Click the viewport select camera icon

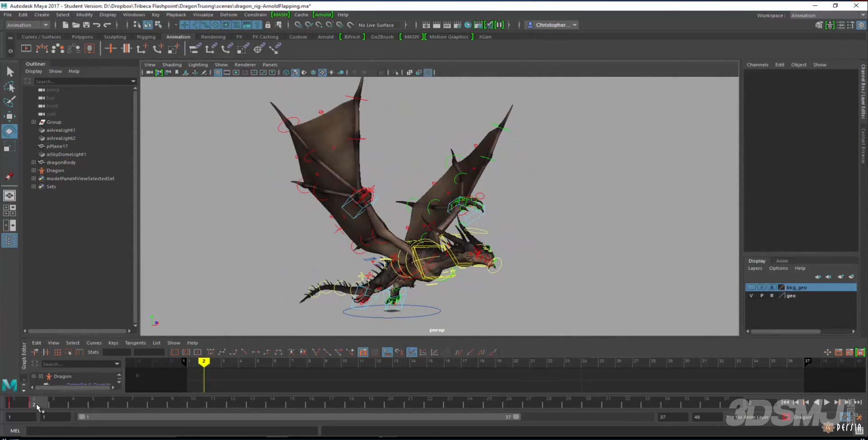(149, 72)
